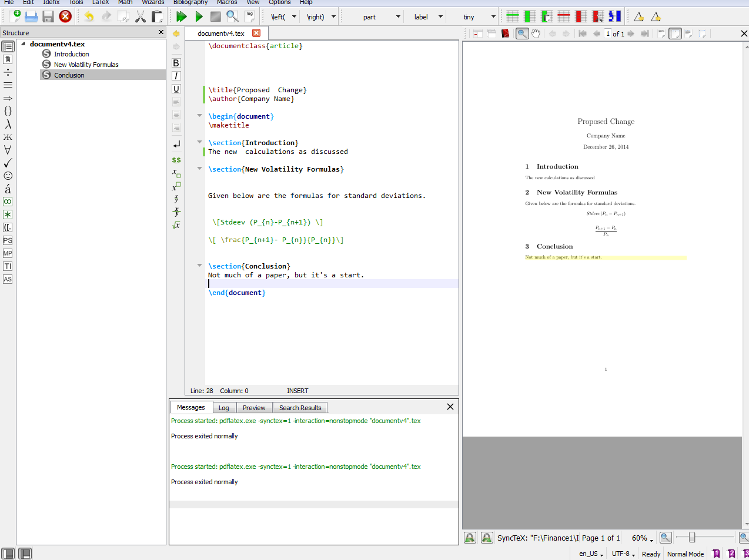The width and height of the screenshot is (749, 560).
Task: Click the PDF zoom slider handle
Action: (x=692, y=537)
